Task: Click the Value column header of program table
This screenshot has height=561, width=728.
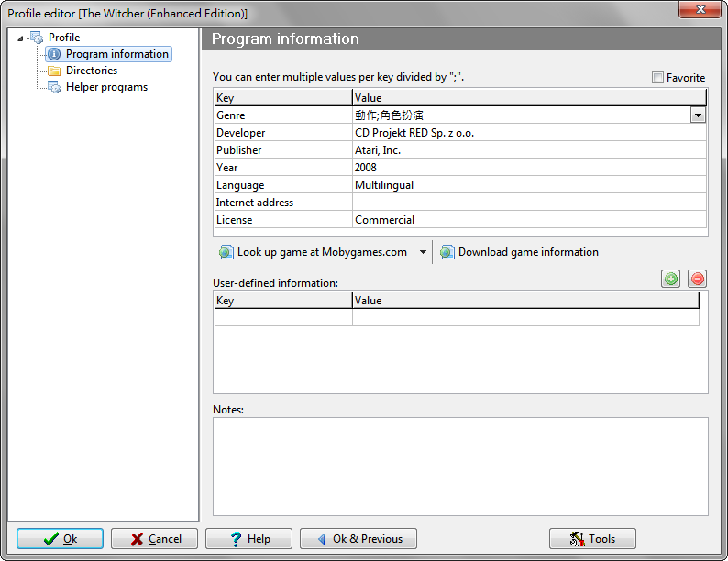Action: pos(529,97)
